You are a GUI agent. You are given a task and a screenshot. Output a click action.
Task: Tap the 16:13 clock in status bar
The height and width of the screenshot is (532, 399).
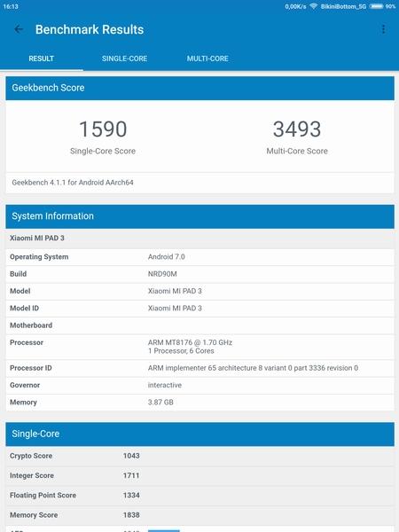pyautogui.click(x=11, y=6)
